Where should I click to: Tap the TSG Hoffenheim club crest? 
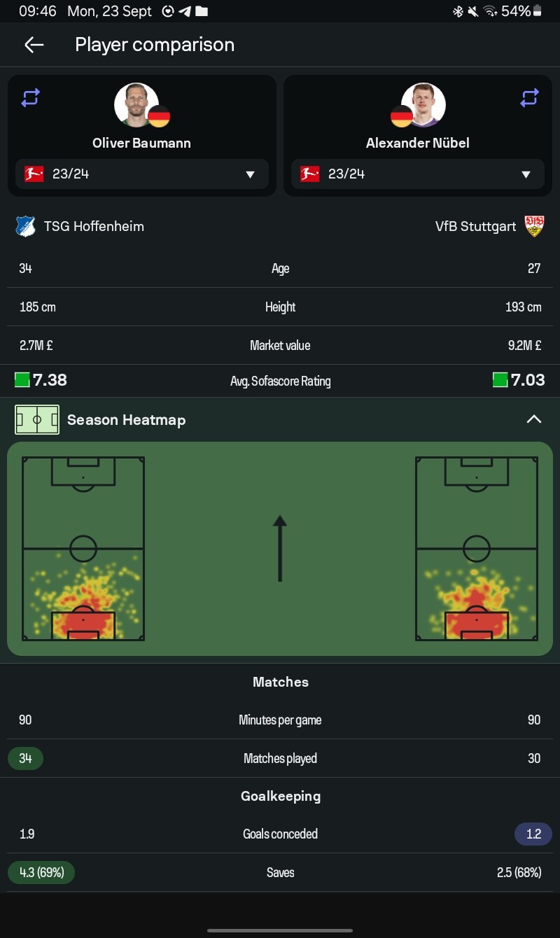click(x=26, y=226)
